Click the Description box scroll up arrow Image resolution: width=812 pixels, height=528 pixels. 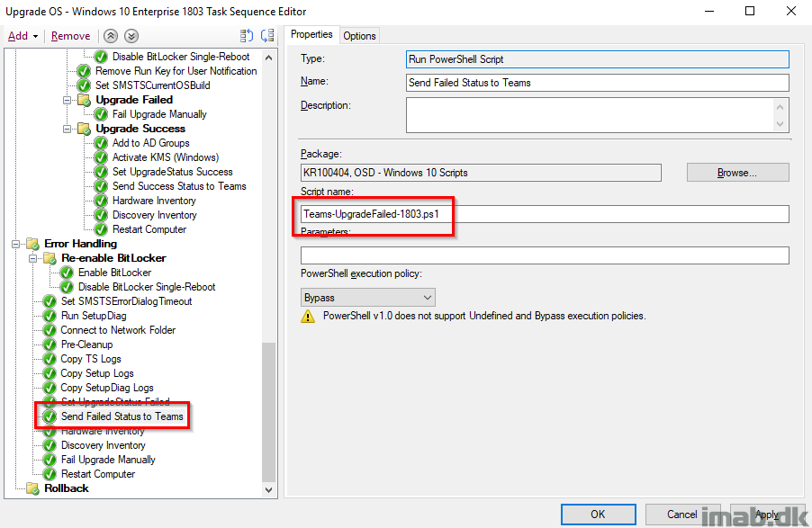pyautogui.click(x=780, y=107)
